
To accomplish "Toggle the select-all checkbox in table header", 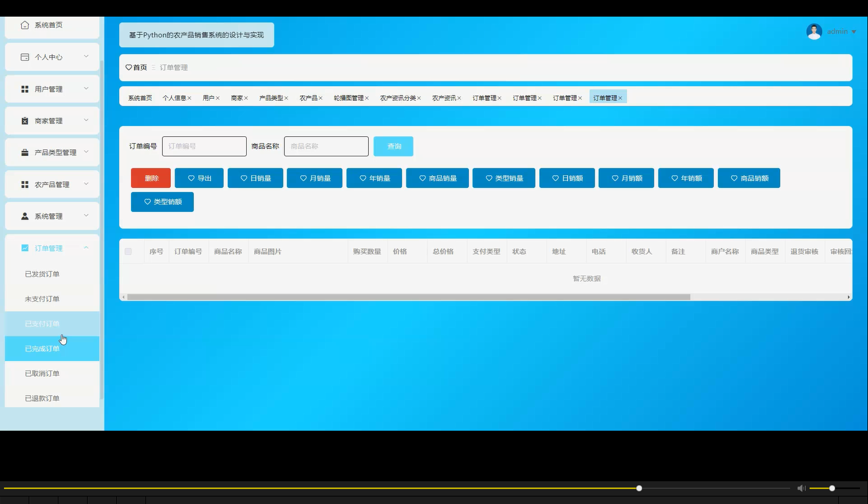I will 128,251.
